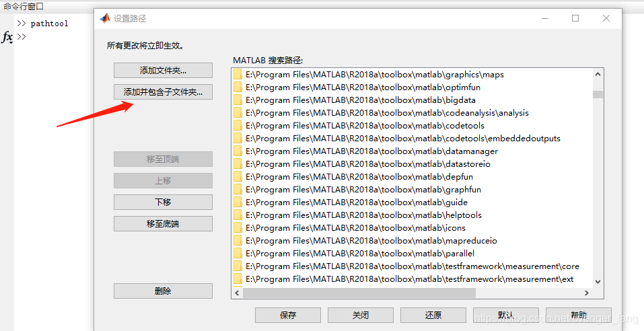The image size is (644, 331).
Task: Click folder icon of datastoreio path
Action: click(x=238, y=164)
